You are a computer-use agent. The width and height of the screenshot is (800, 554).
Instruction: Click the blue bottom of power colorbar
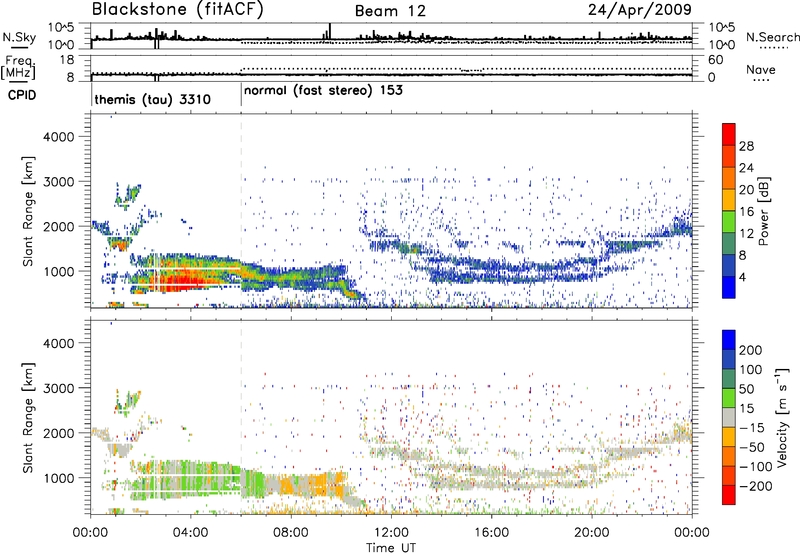coord(729,287)
